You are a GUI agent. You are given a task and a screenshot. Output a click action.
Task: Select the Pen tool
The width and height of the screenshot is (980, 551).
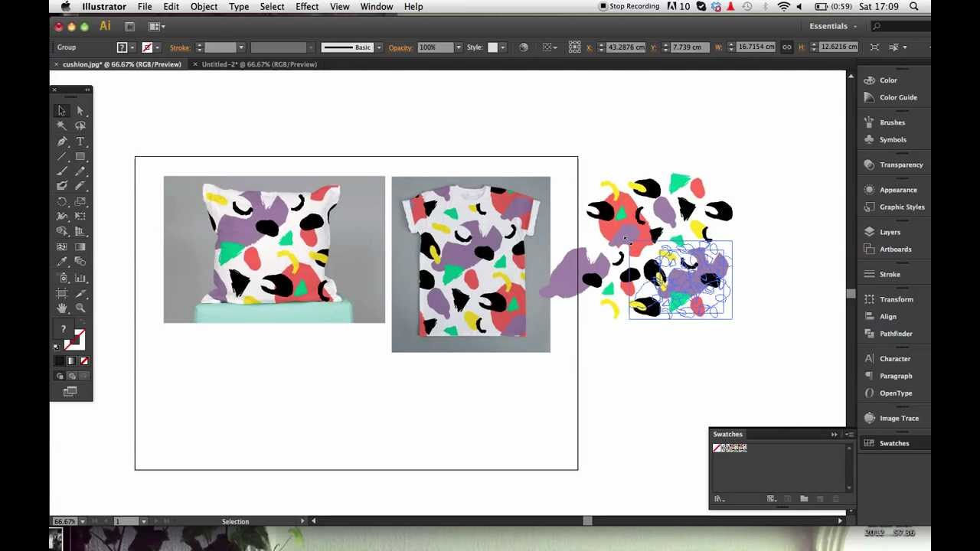tap(62, 142)
